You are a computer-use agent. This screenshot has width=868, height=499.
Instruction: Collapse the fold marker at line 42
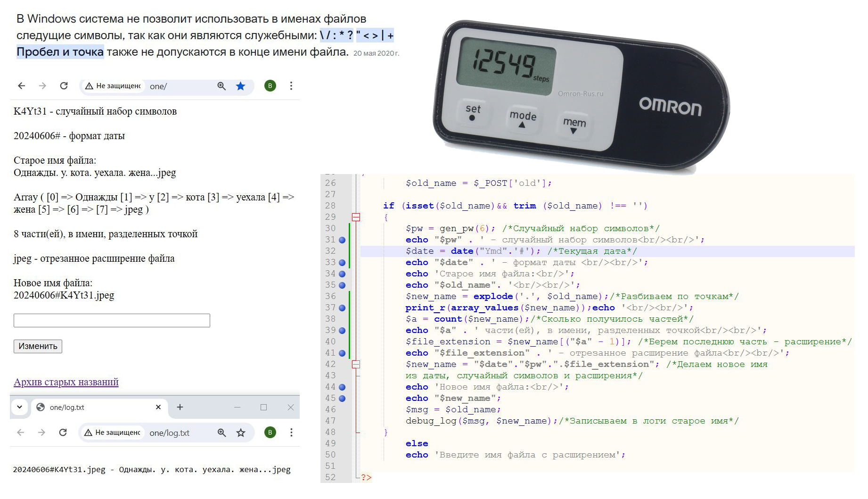[356, 364]
